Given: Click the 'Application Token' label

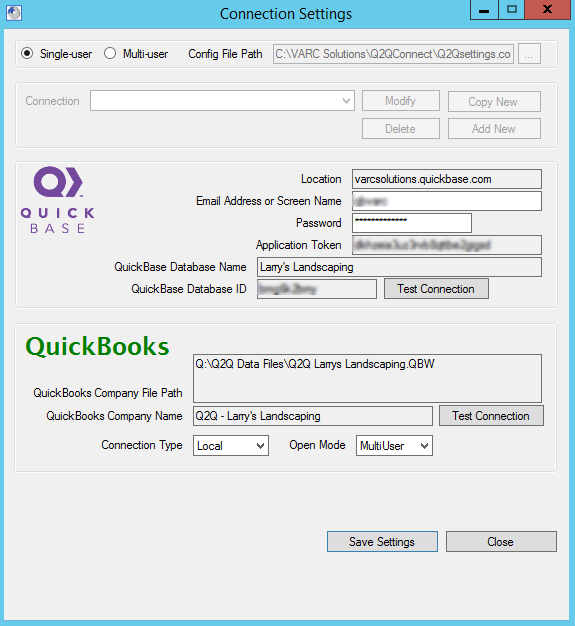Looking at the screenshot, I should click(x=299, y=245).
